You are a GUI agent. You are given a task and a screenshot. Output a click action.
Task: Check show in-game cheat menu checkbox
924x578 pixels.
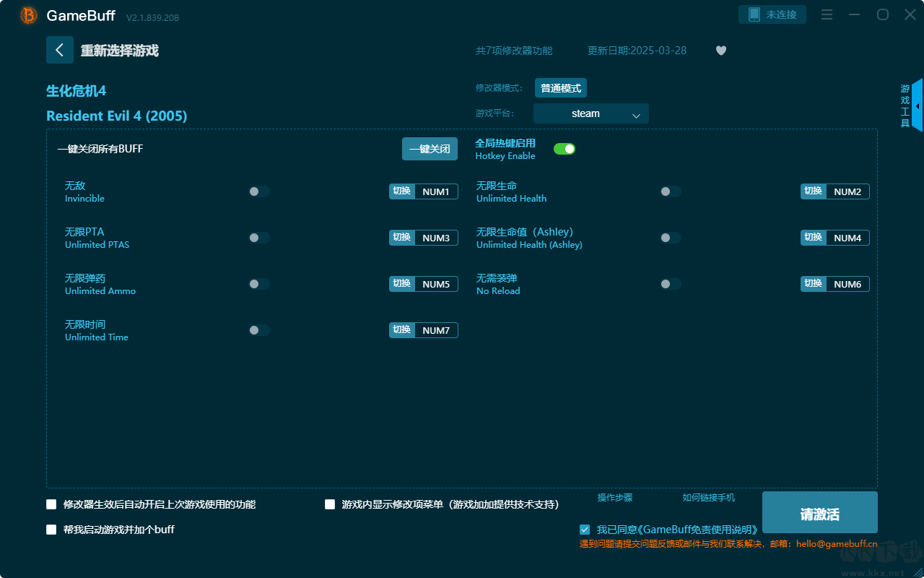330,504
